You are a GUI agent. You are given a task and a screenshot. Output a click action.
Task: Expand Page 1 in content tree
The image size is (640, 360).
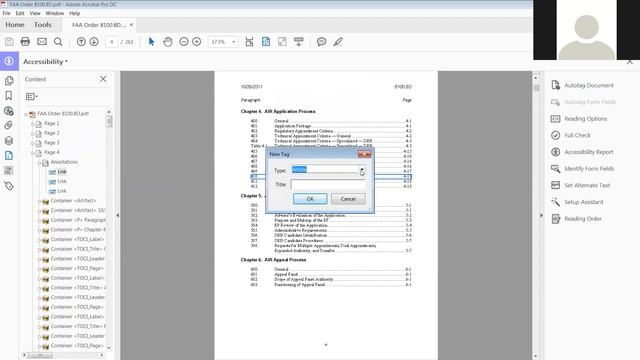33,124
